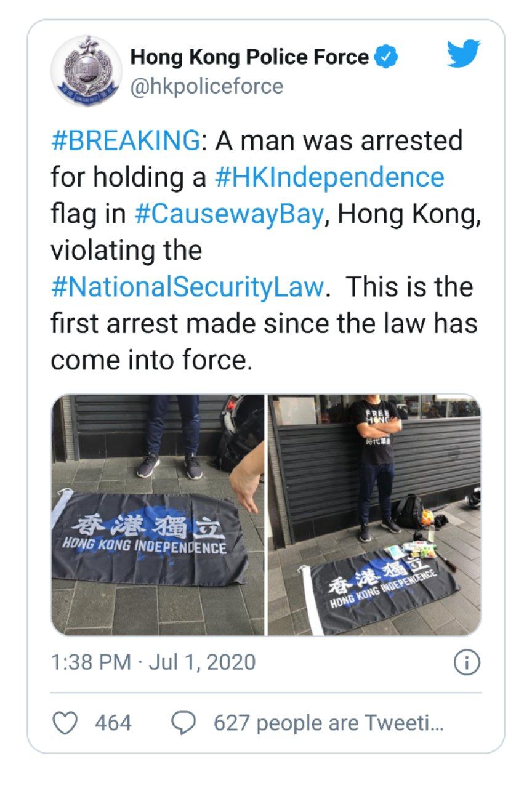532x788 pixels.
Task: View the left flag photo
Action: tap(158, 515)
